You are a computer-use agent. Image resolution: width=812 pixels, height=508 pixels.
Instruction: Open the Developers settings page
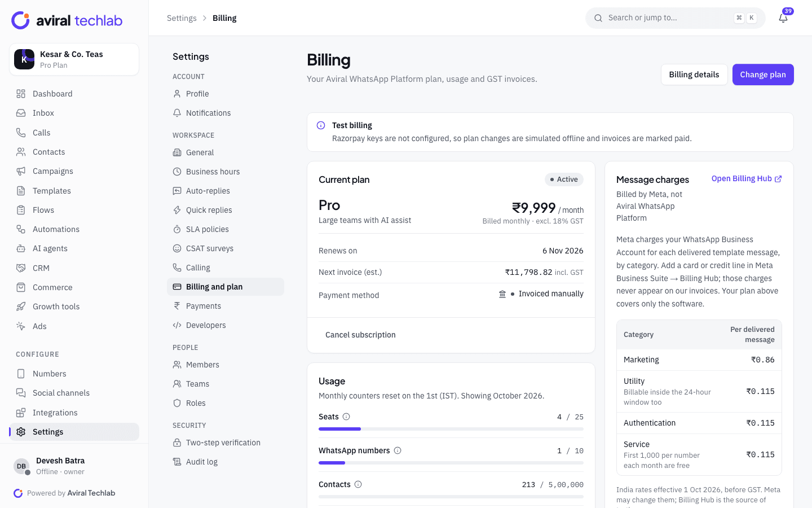point(226,325)
